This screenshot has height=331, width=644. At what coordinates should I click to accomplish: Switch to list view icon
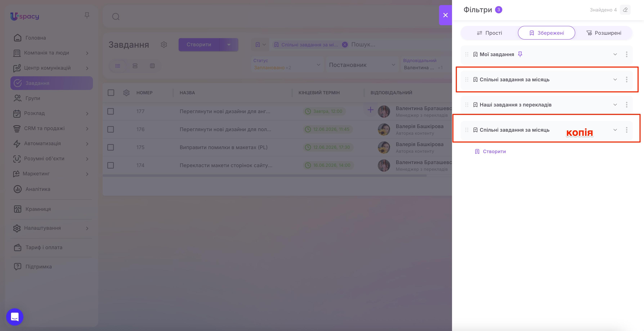coord(118,66)
